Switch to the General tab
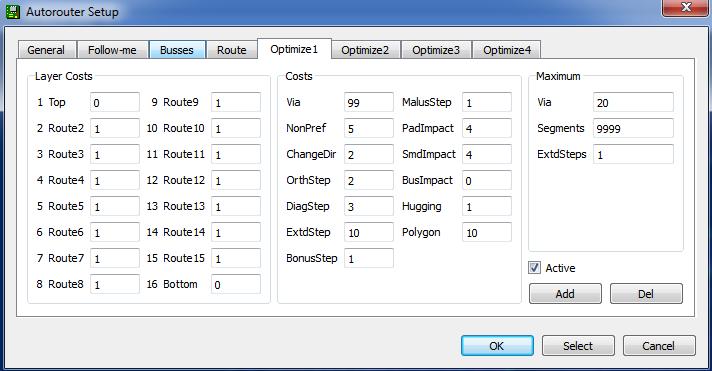The width and height of the screenshot is (712, 371). pos(47,50)
